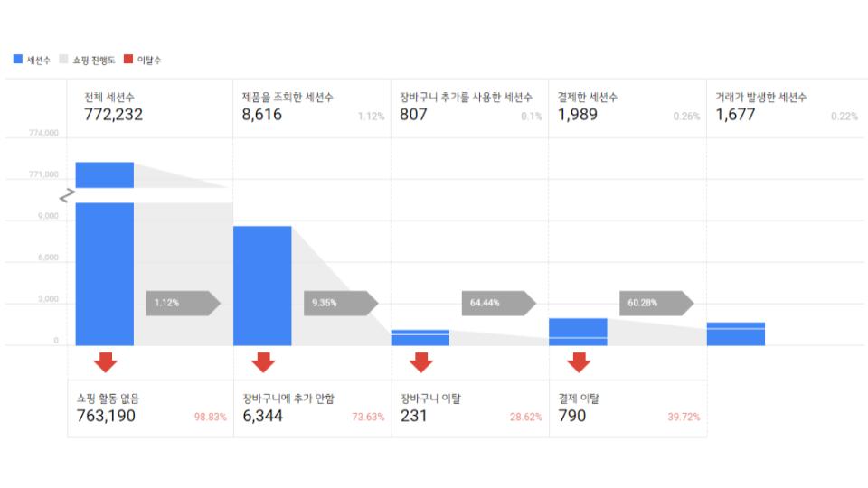868x488 pixels.
Task: Click the blue 결제한 세션수 bar
Action: pyautogui.click(x=578, y=332)
